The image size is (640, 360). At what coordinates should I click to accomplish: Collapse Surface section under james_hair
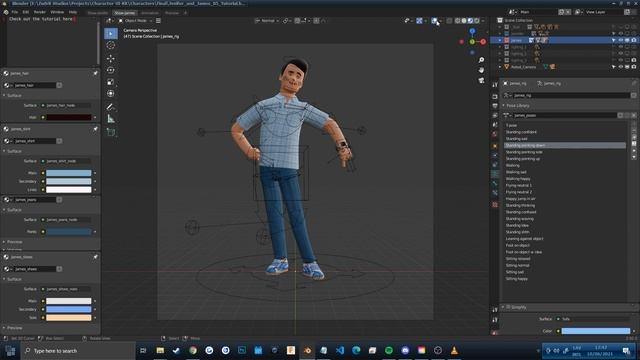4,96
